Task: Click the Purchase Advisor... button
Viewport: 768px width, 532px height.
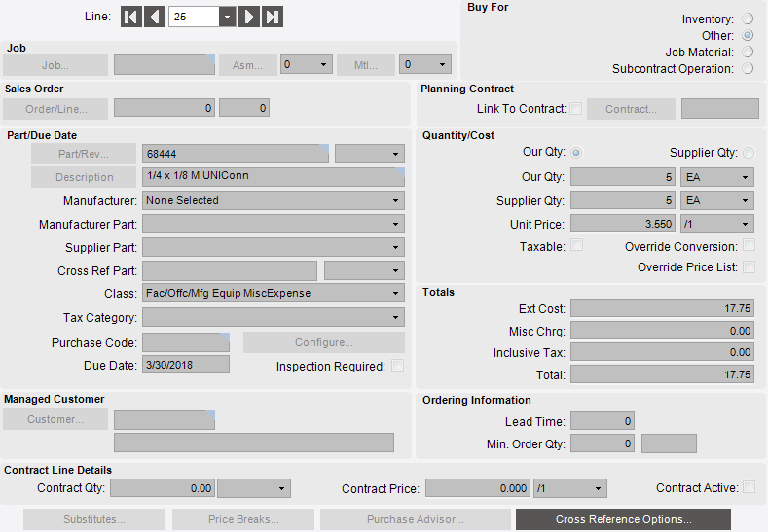Action: tap(416, 519)
